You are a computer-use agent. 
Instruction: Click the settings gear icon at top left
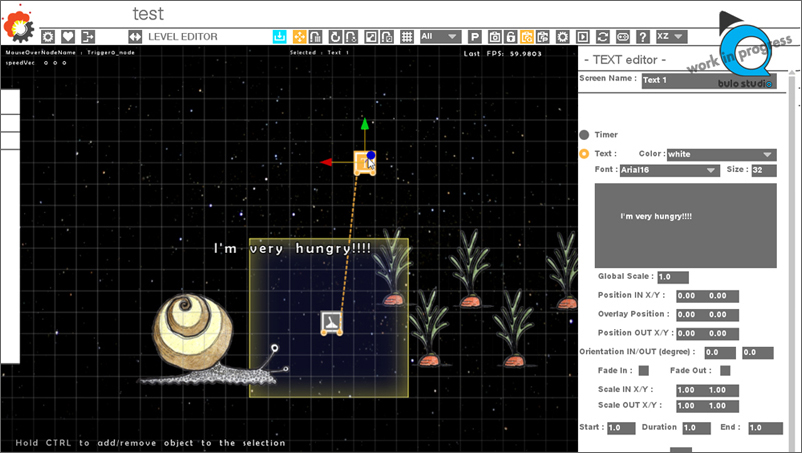tap(48, 36)
